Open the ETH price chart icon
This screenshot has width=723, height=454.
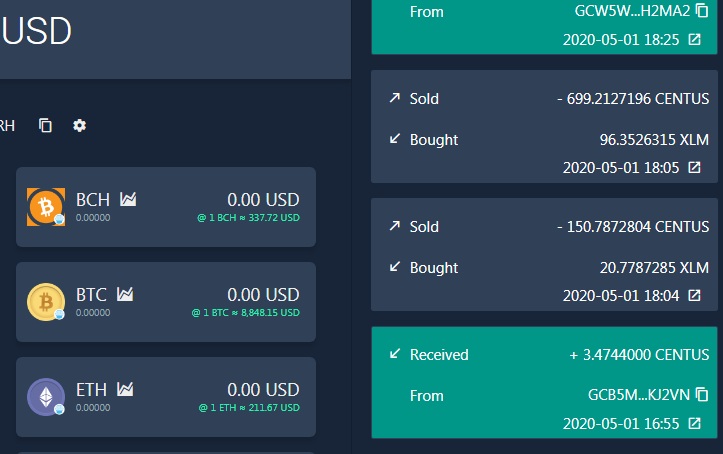[x=125, y=389]
